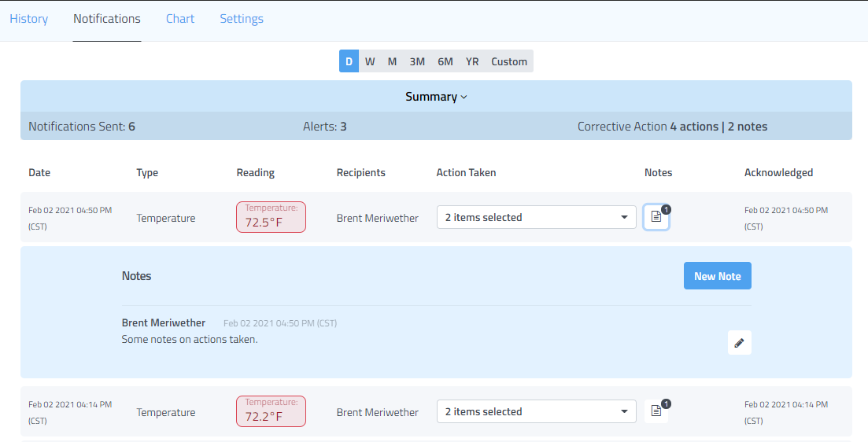Go to the History tab

tap(29, 19)
